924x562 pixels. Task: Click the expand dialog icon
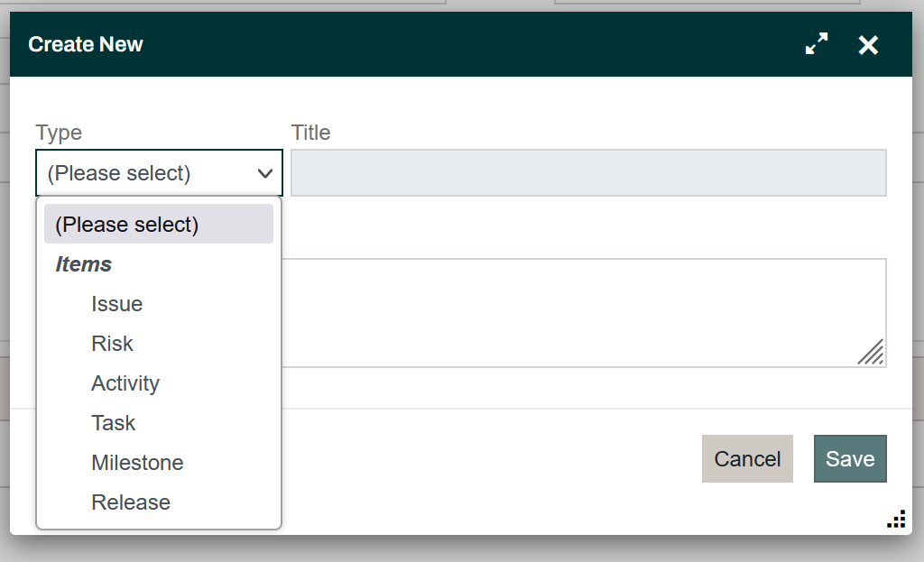click(816, 43)
